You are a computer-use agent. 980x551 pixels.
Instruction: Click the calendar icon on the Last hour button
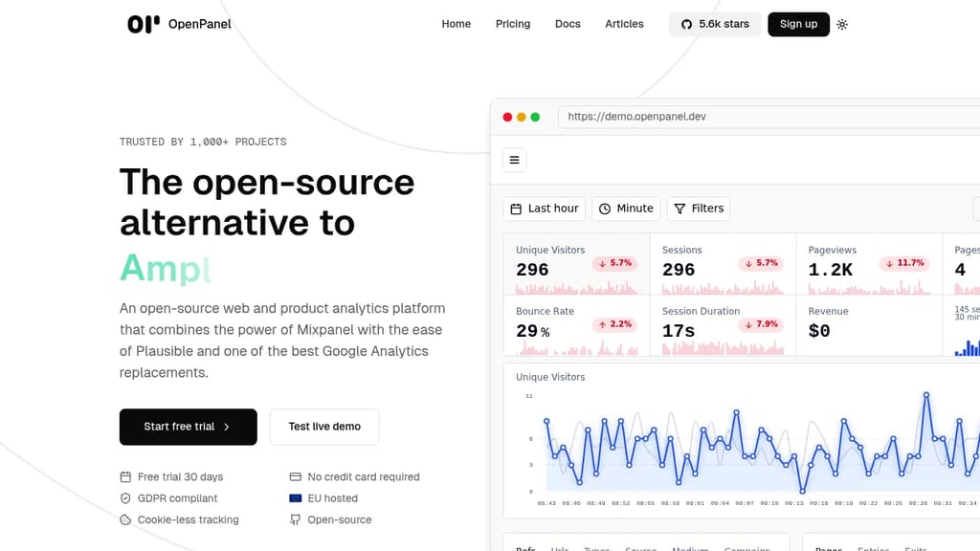516,208
